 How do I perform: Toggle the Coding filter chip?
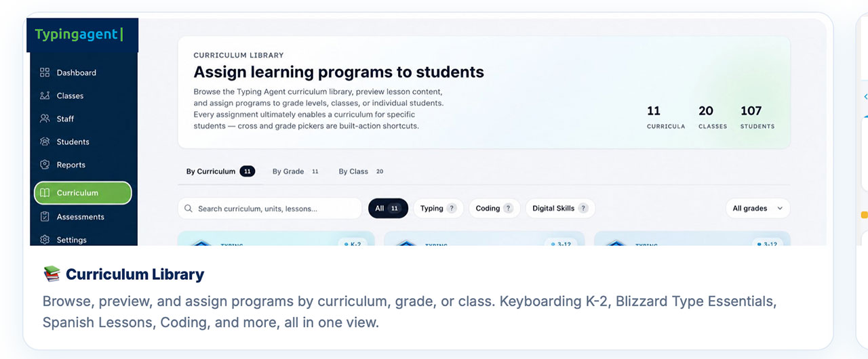pyautogui.click(x=494, y=209)
